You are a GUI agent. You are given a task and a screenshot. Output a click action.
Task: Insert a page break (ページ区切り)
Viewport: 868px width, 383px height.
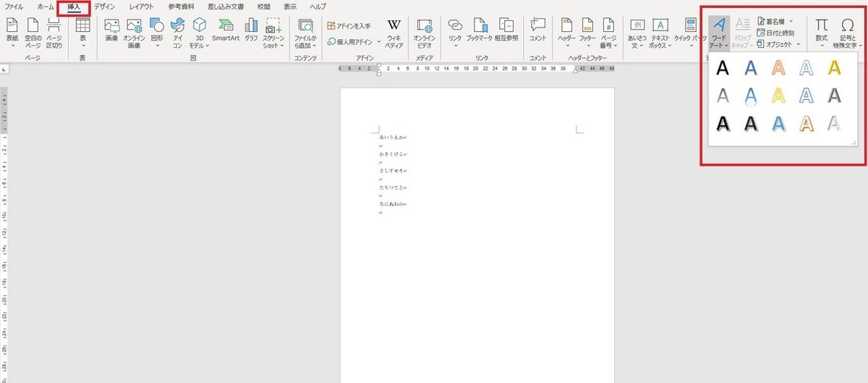(x=54, y=33)
